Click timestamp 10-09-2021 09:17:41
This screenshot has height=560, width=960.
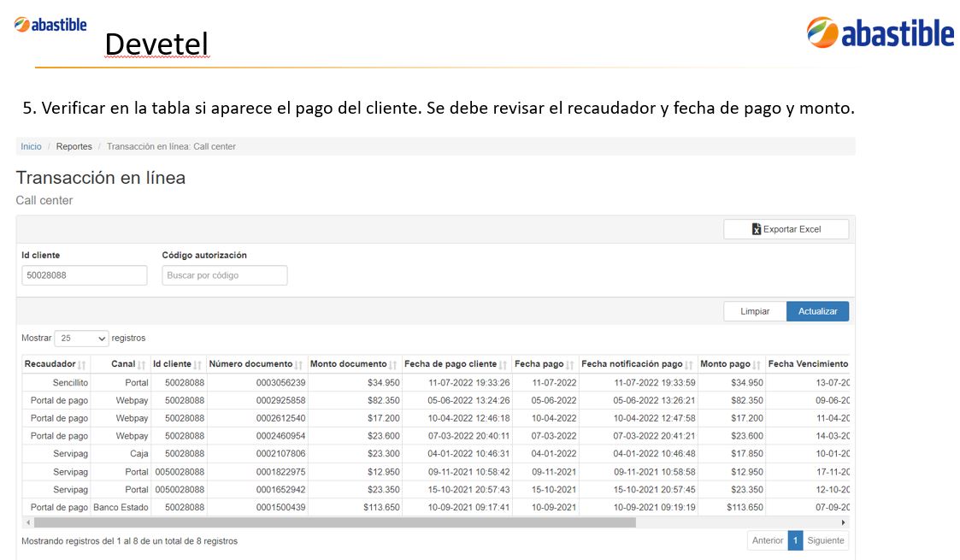[x=468, y=507]
